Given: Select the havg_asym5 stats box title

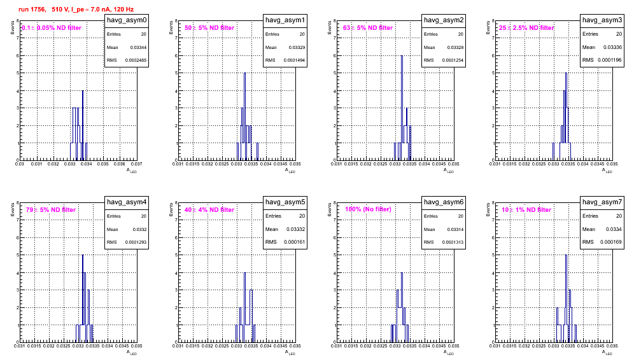Looking at the screenshot, I should (x=285, y=202).
